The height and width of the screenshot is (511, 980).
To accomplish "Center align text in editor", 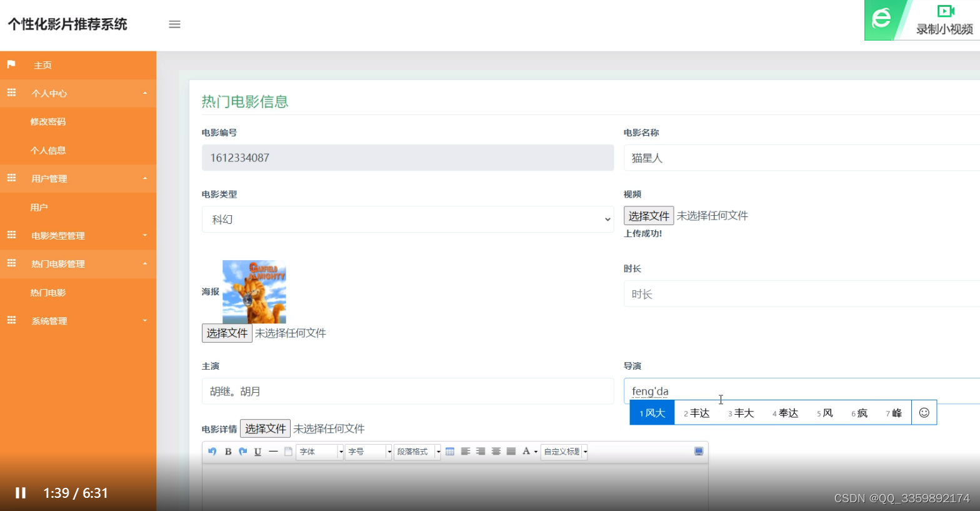I will click(496, 452).
